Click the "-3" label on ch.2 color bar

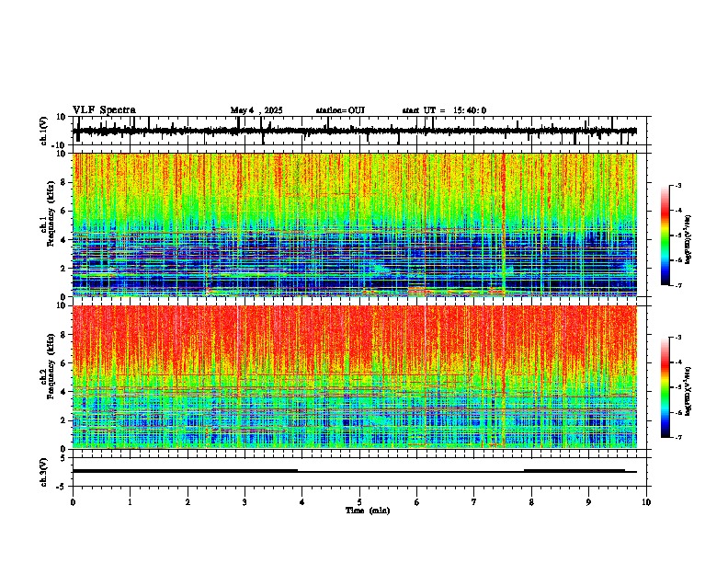tap(677, 338)
